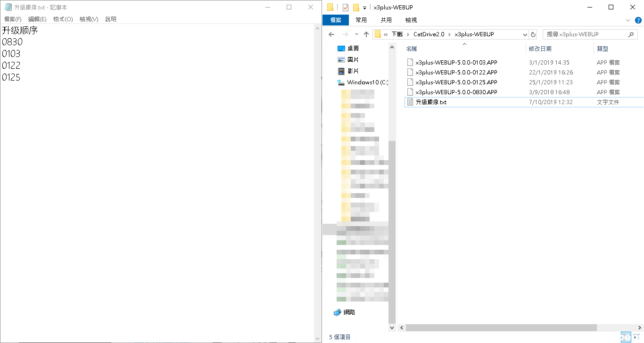
Task: Click the New Folder icon in title bar
Action: tap(356, 8)
